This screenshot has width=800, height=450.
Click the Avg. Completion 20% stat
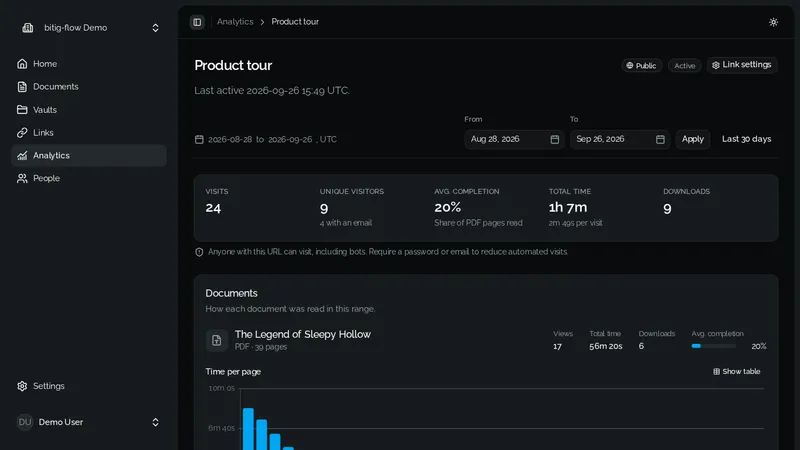click(x=447, y=207)
